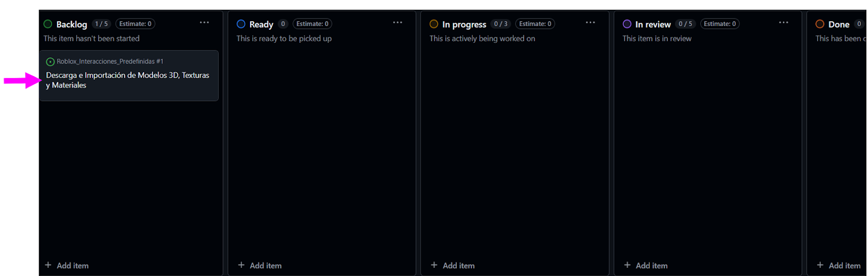
Task: Add item to the In progress column
Action: [453, 265]
